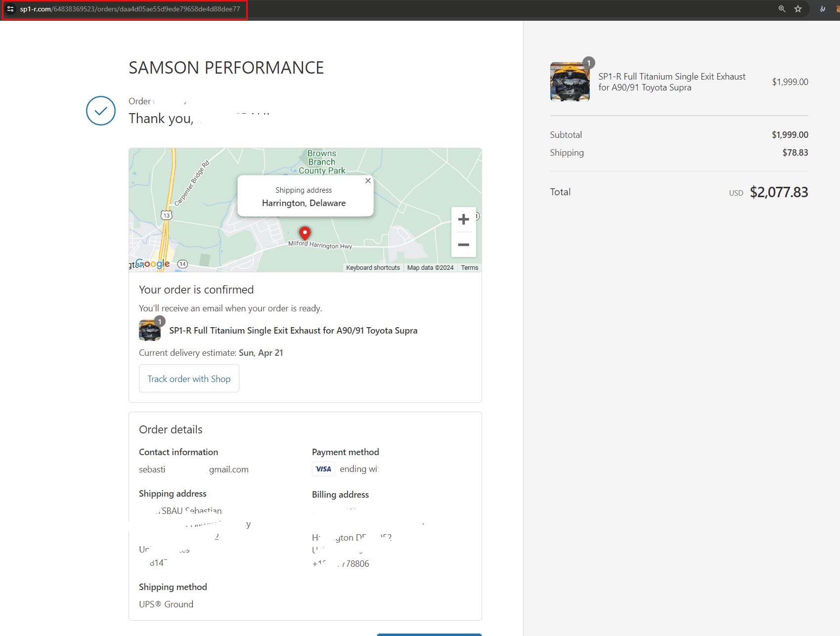This screenshot has width=840, height=636.
Task: Click the UPS® Ground shipping method text
Action: [x=166, y=604]
